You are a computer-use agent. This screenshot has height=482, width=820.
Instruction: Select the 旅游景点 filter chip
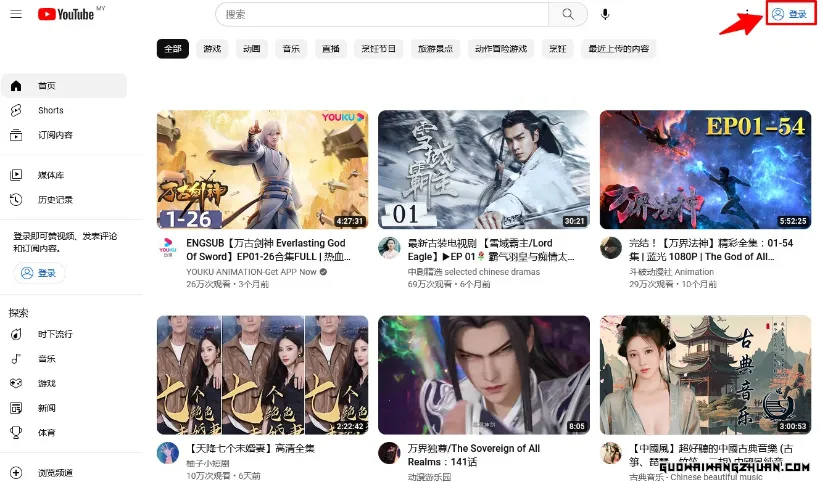click(435, 49)
